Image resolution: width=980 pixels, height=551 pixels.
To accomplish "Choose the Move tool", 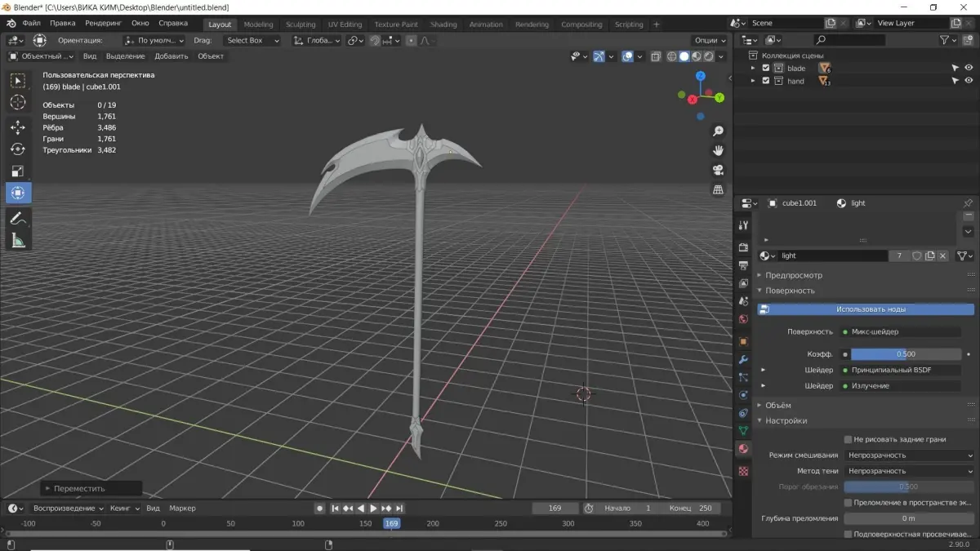I will click(18, 127).
